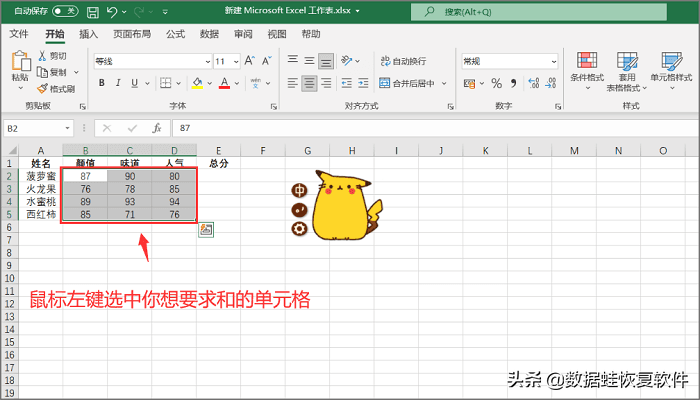Click the red font color A icon

[225, 83]
